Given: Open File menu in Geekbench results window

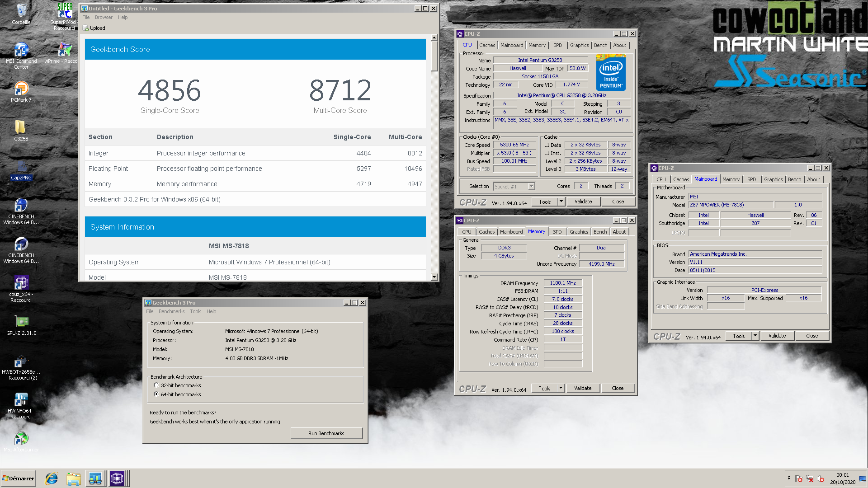Looking at the screenshot, I should [x=86, y=17].
